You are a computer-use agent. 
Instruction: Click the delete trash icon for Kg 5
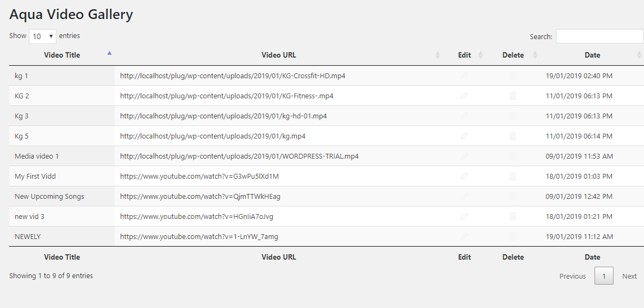coord(512,136)
